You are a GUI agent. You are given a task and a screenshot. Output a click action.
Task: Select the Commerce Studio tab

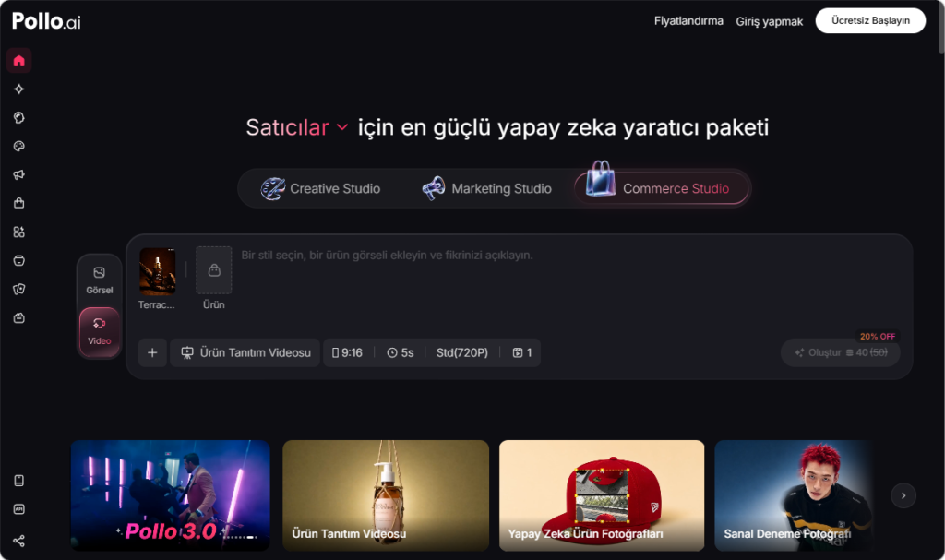tap(662, 189)
